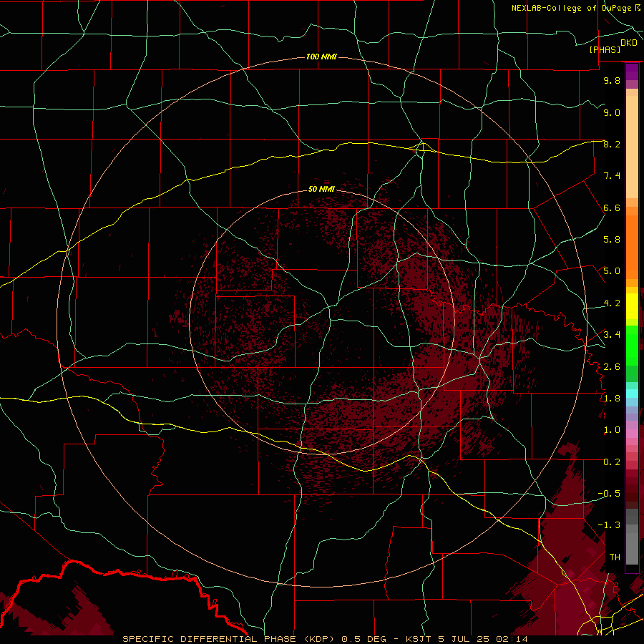Pick the pink segment of the color bar
The width and height of the screenshot is (644, 644).
(x=632, y=433)
